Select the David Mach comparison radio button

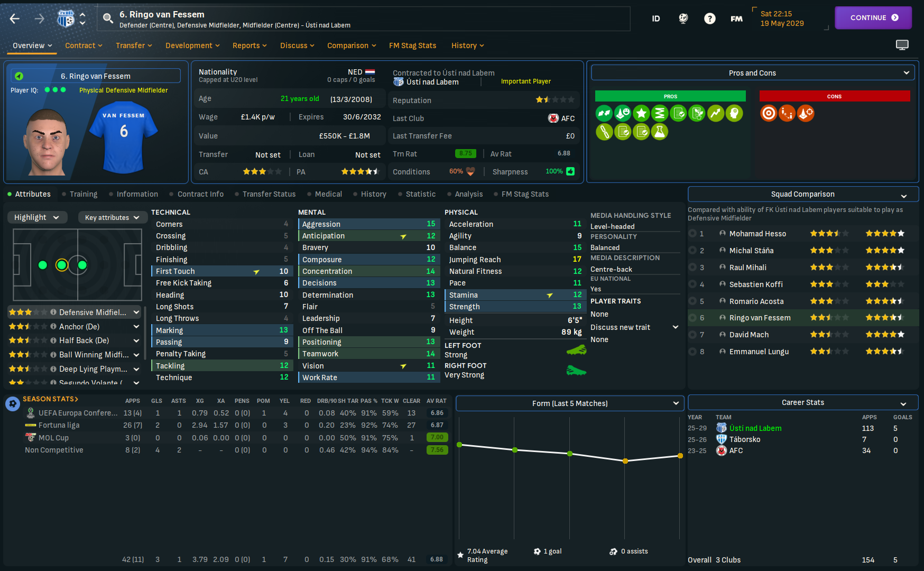692,335
